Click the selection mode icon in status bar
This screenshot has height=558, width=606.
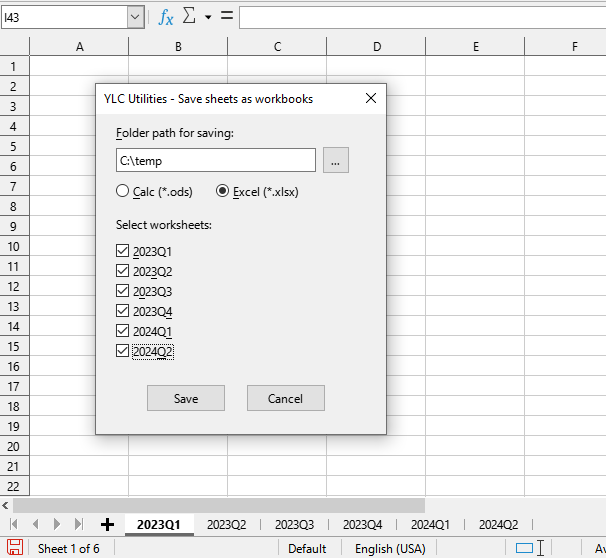pyautogui.click(x=524, y=548)
